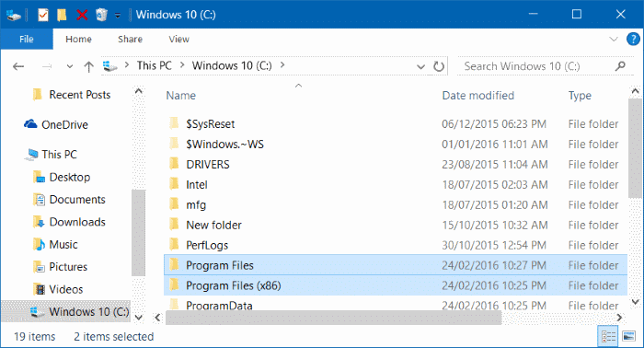Click the navigation pane scroll up arrow
The image size is (644, 348).
[139, 91]
